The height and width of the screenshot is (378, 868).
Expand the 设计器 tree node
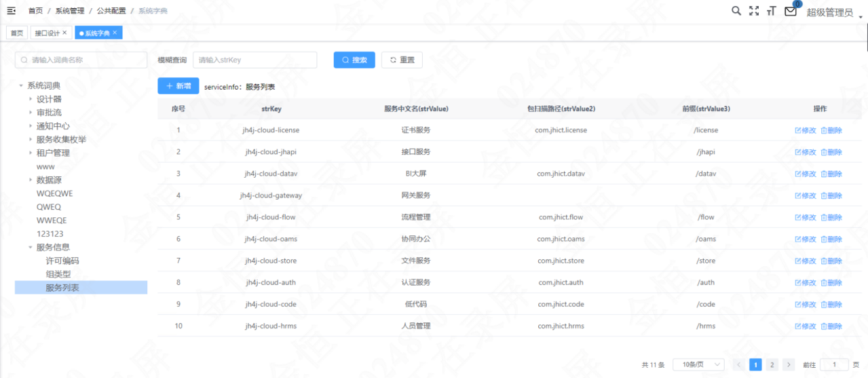[x=31, y=99]
